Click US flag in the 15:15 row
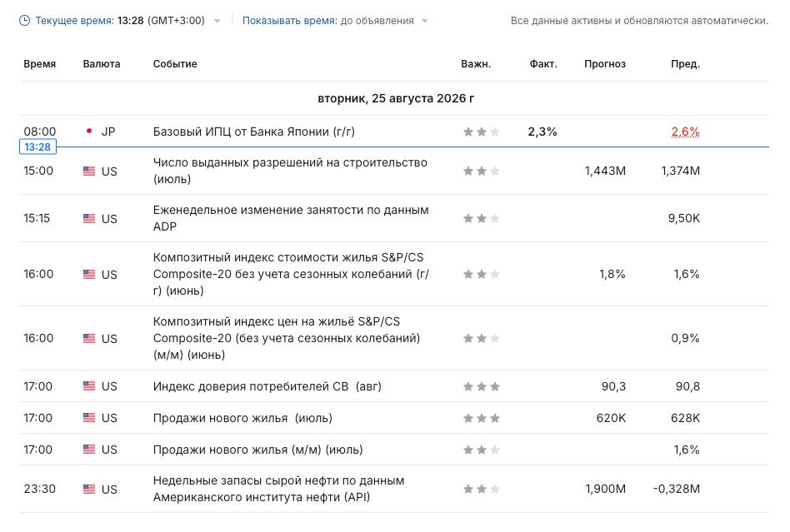This screenshot has height=532, width=790. [89, 218]
